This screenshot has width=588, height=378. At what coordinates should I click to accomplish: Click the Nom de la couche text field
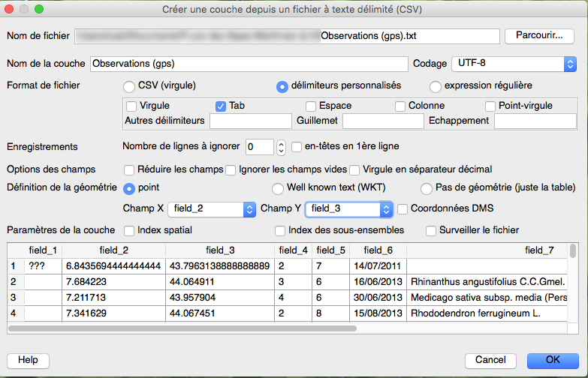pyautogui.click(x=249, y=64)
